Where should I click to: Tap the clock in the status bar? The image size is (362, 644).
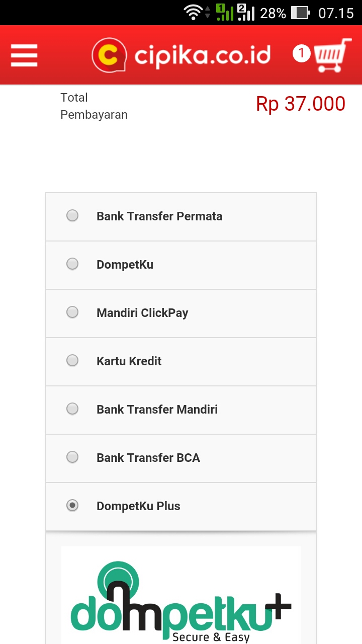(336, 13)
